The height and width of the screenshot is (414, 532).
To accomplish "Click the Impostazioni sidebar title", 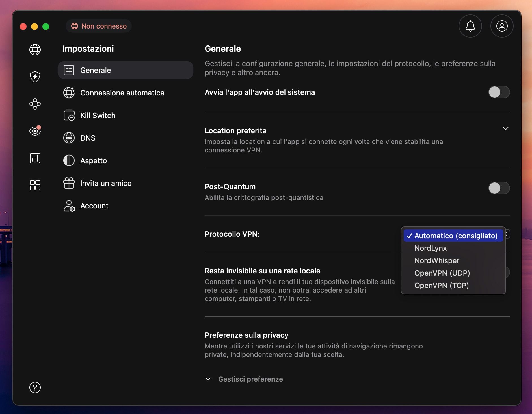I will click(88, 49).
